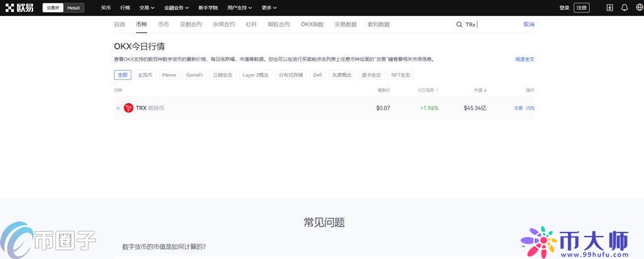Open the 交易 dropdown menu

(x=147, y=8)
